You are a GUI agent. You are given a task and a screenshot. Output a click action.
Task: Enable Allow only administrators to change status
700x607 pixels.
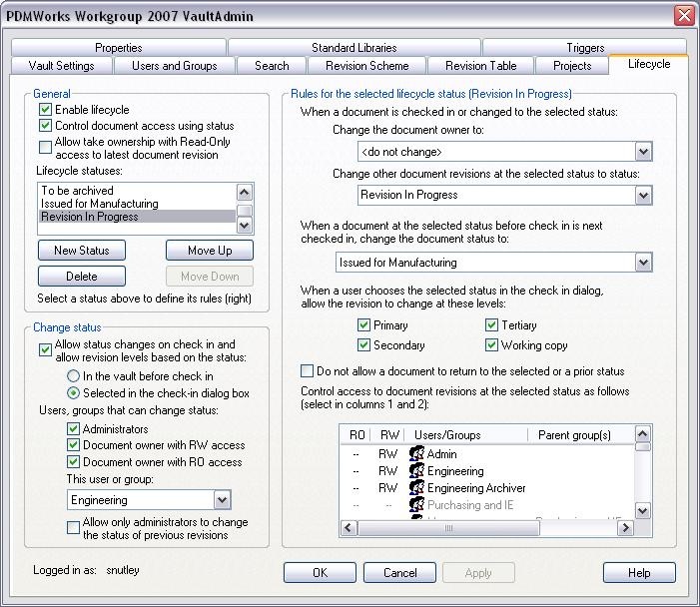click(x=73, y=527)
